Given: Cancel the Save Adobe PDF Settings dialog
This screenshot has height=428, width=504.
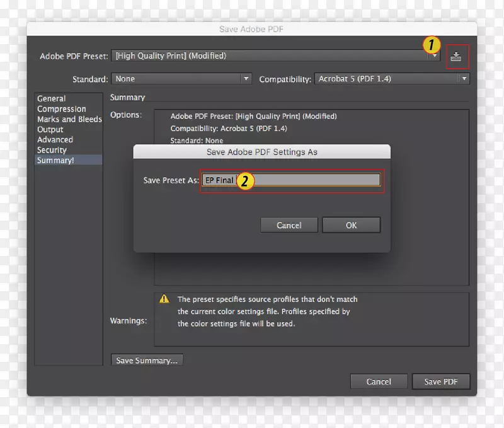Looking at the screenshot, I should tap(289, 225).
